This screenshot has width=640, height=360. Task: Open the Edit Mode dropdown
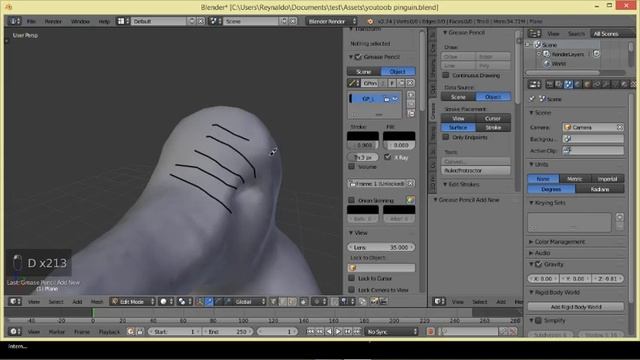(x=133, y=302)
